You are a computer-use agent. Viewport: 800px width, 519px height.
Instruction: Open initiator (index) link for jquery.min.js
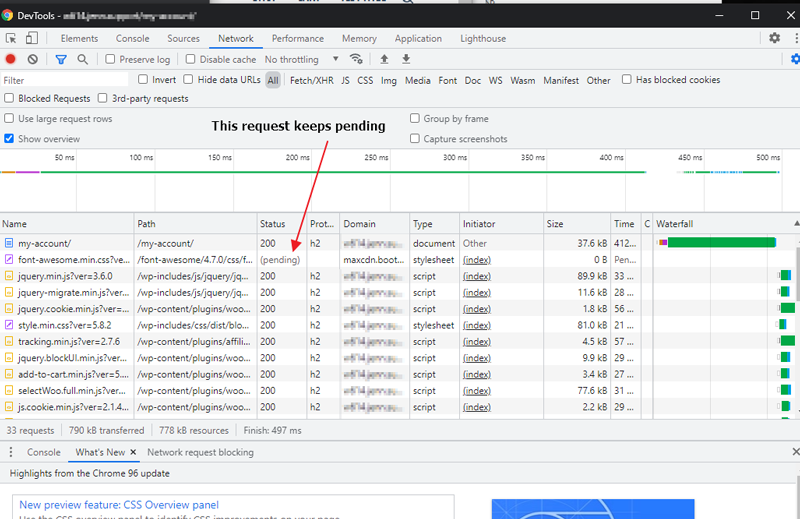tap(477, 276)
